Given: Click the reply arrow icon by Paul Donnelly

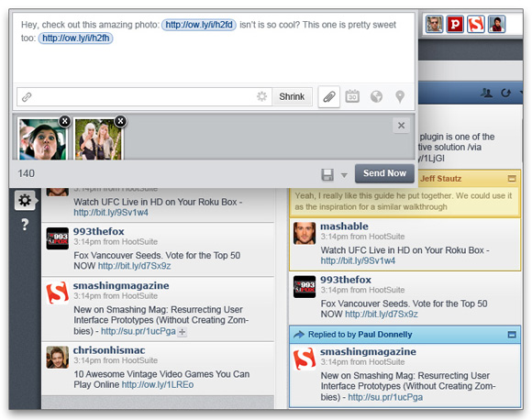Looking at the screenshot, I should [299, 335].
